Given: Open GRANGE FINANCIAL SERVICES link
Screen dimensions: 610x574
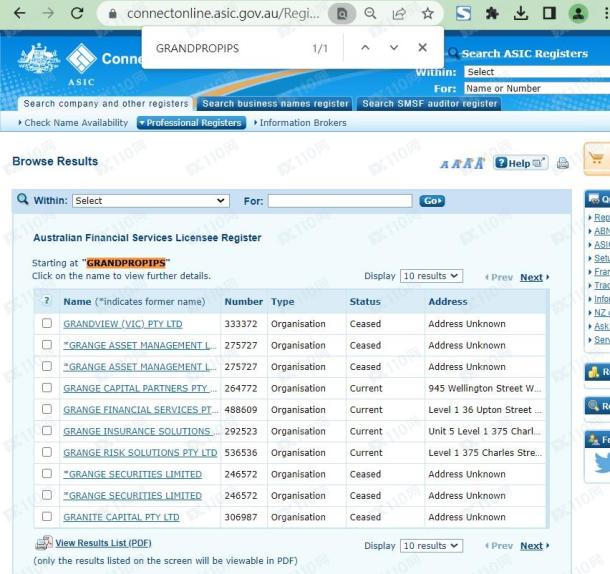Looking at the screenshot, I should [141, 410].
